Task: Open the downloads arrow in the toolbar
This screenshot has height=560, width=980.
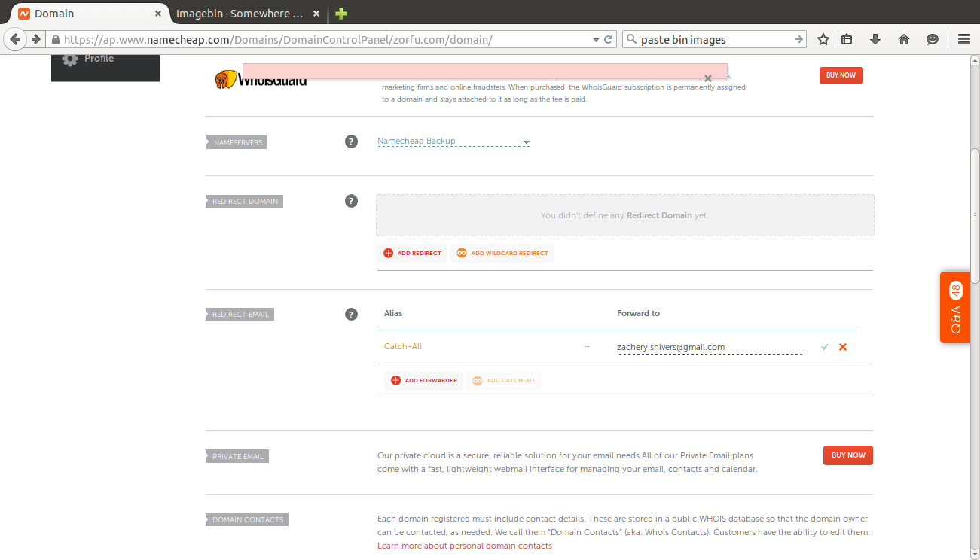Action: [x=875, y=39]
